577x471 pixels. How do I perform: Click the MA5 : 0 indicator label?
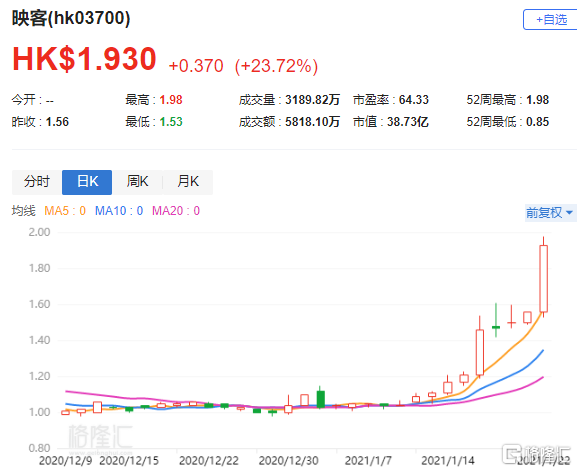click(65, 211)
